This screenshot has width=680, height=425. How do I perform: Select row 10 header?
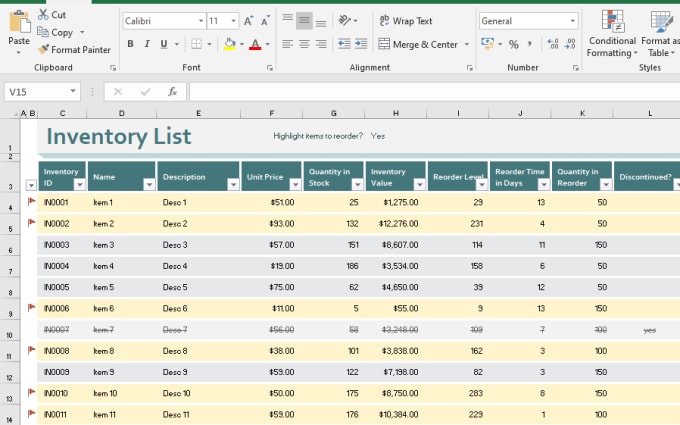coord(10,330)
